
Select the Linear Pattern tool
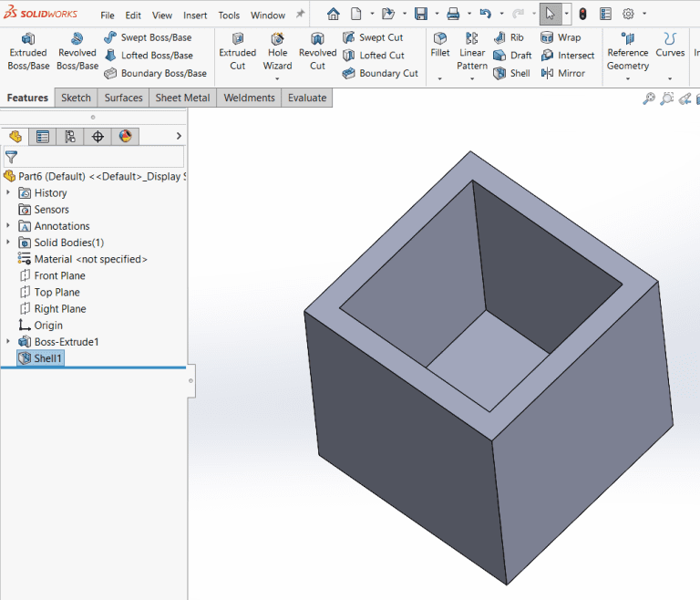[472, 52]
